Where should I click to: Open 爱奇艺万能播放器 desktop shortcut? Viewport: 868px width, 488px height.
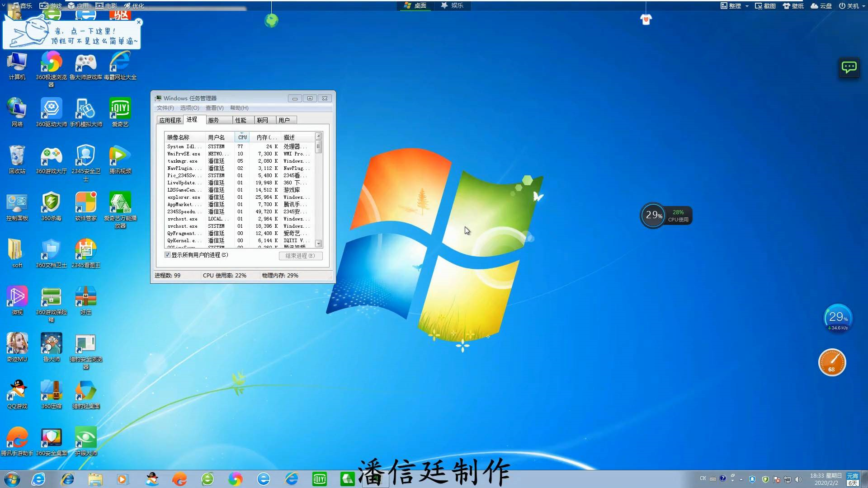click(x=120, y=210)
